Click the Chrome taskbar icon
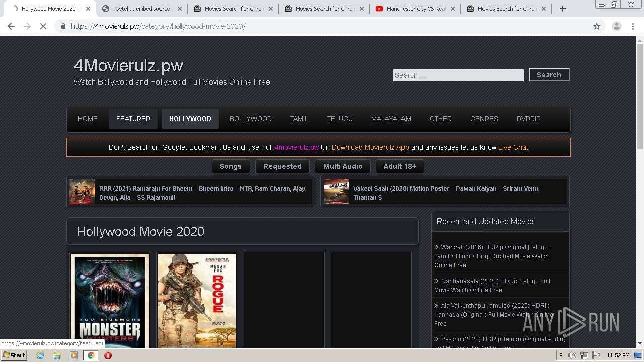 point(91,355)
